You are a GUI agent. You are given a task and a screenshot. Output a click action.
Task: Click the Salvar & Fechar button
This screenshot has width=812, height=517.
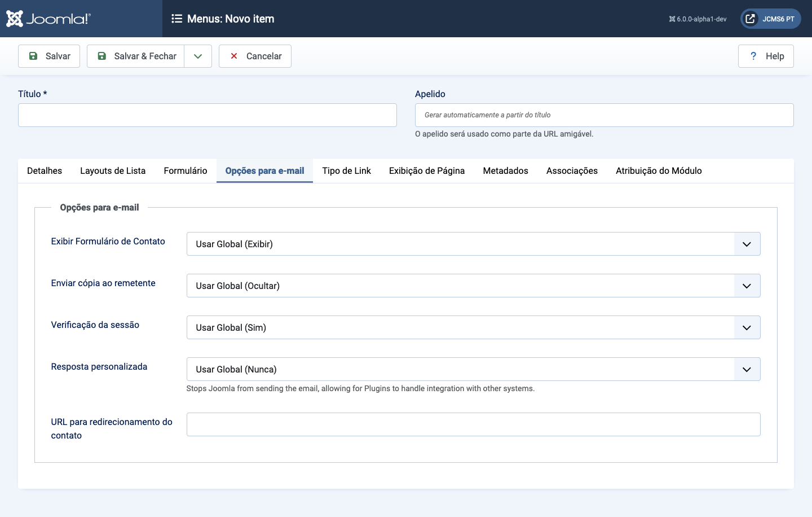tap(136, 56)
